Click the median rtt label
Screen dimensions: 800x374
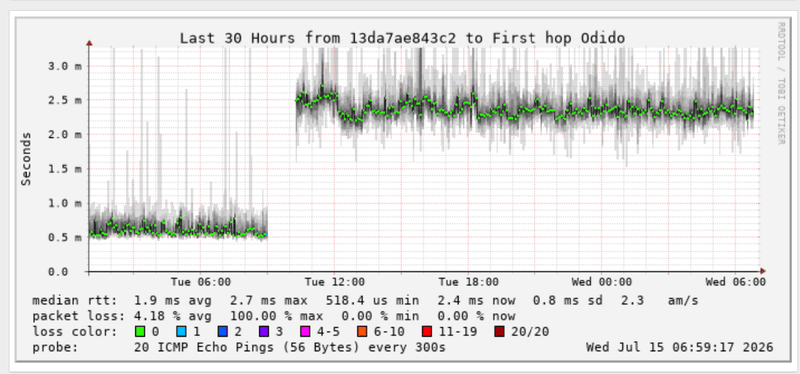pyautogui.click(x=74, y=301)
